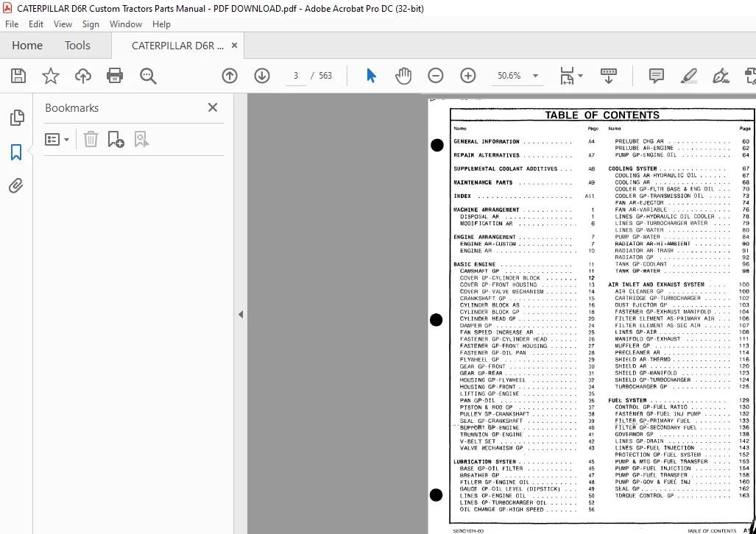Viewport: 756px width, 534px height.
Task: Delete selected bookmark trash icon
Action: point(91,140)
